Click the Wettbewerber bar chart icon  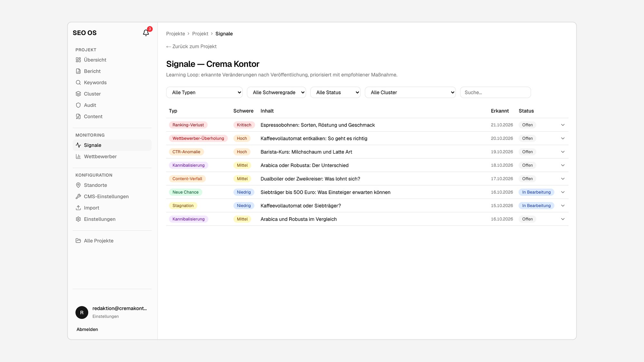point(78,156)
